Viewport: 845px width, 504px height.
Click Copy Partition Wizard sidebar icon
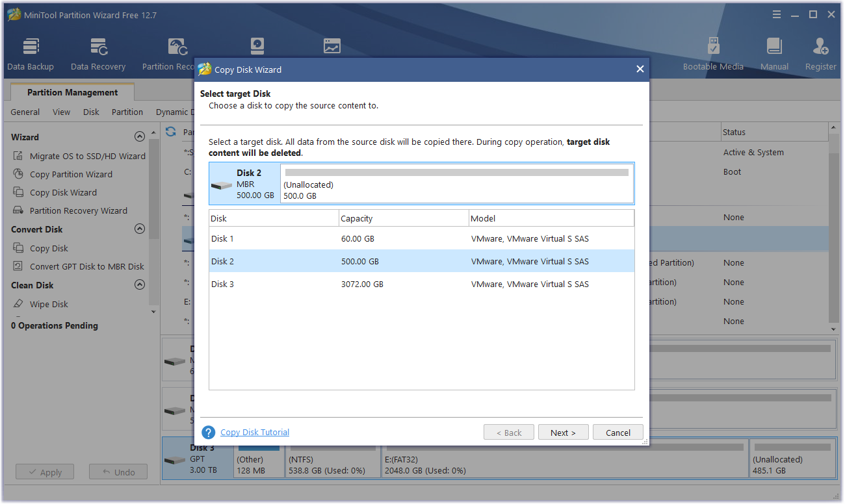pyautogui.click(x=18, y=174)
